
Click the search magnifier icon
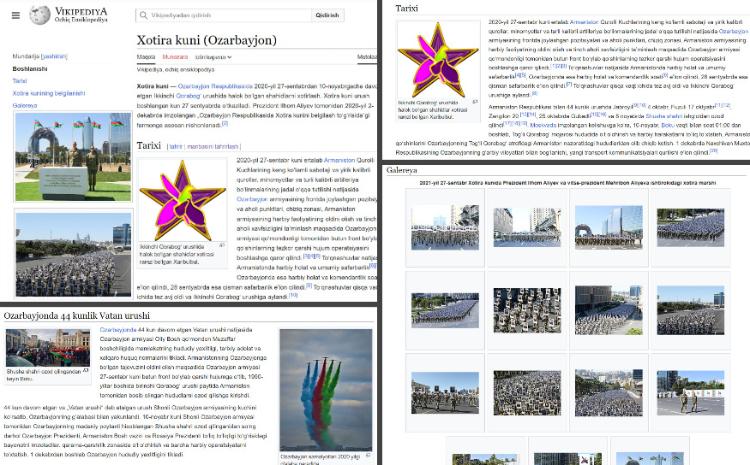tap(143, 15)
